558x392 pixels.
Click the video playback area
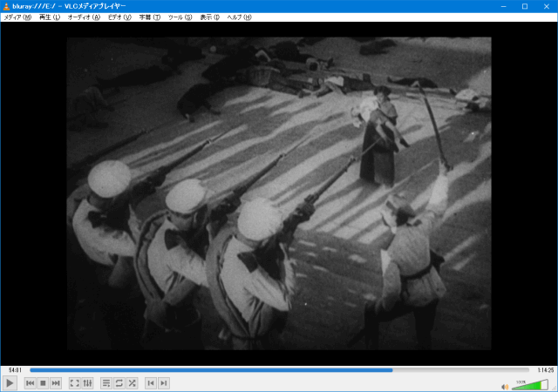[279, 193]
